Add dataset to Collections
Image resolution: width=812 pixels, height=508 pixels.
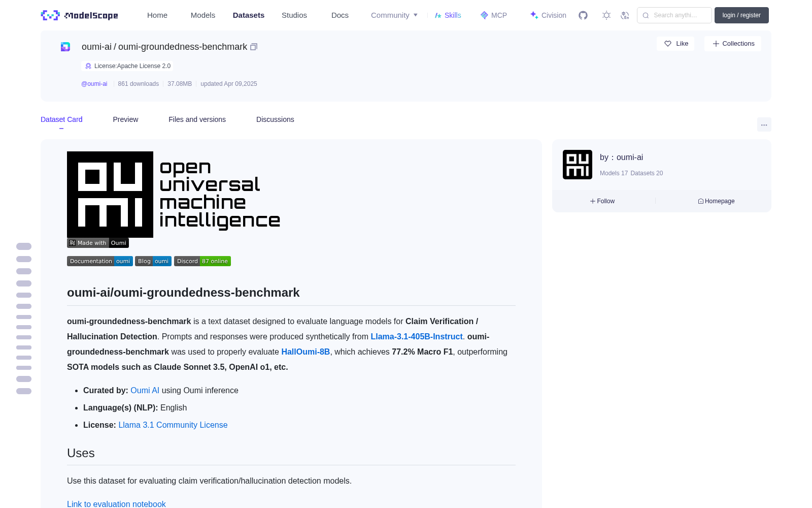point(733,44)
